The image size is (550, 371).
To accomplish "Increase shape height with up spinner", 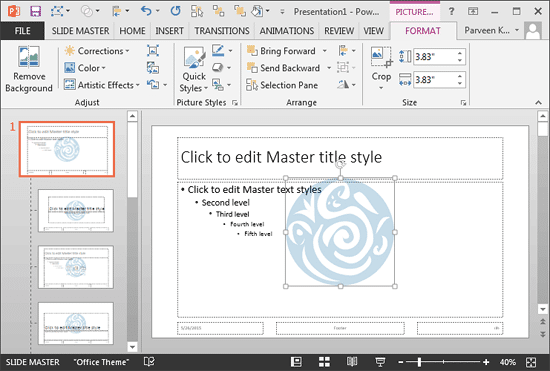I will coord(460,53).
